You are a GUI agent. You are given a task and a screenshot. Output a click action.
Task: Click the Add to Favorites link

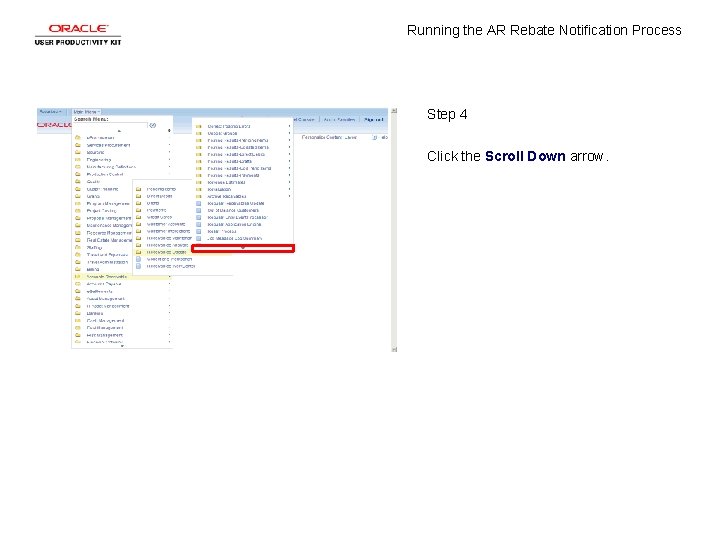point(339,119)
